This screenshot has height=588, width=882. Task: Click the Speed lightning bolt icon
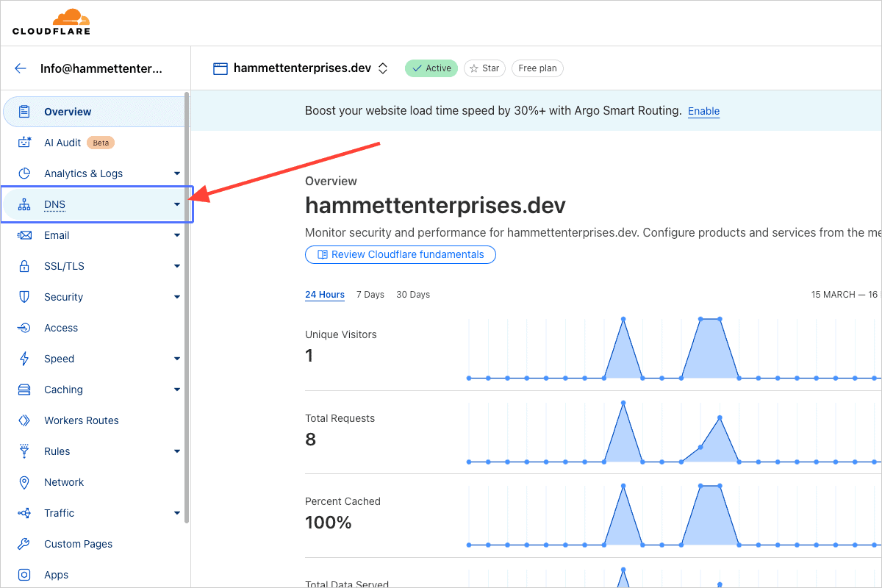click(24, 359)
